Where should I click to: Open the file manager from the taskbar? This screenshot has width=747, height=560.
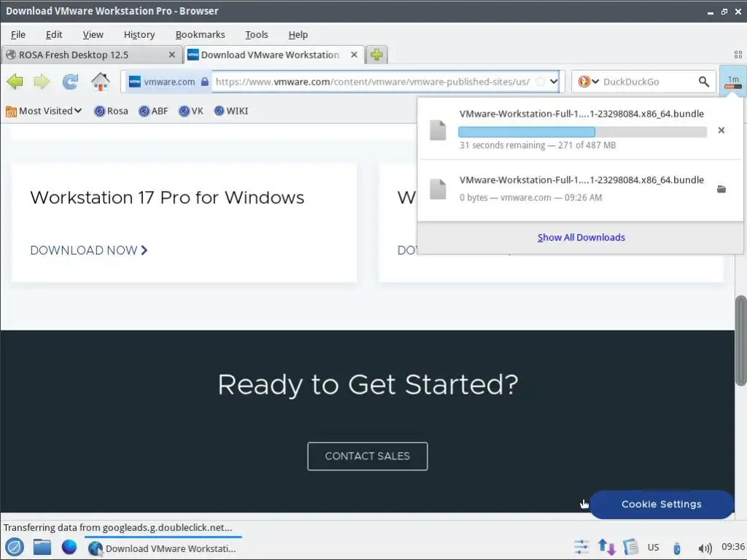point(42,547)
